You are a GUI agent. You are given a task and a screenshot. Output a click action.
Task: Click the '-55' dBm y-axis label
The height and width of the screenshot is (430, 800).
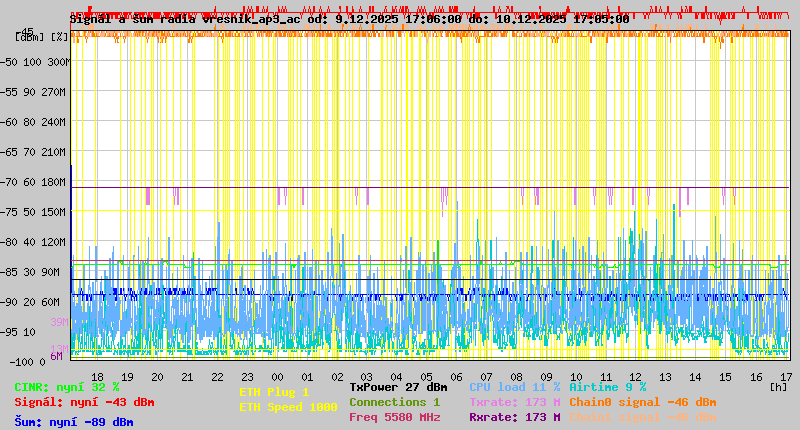[9, 92]
